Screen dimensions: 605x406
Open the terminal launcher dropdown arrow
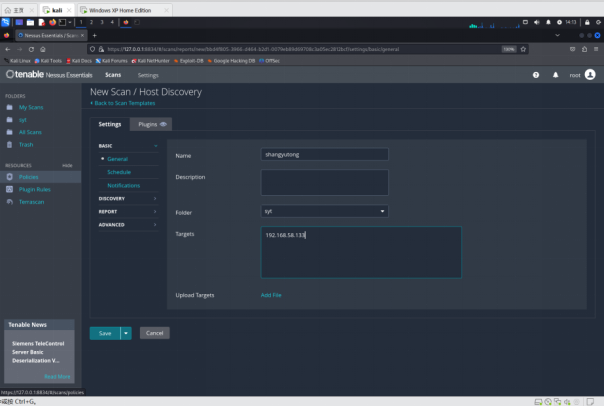pyautogui.click(x=70, y=22)
